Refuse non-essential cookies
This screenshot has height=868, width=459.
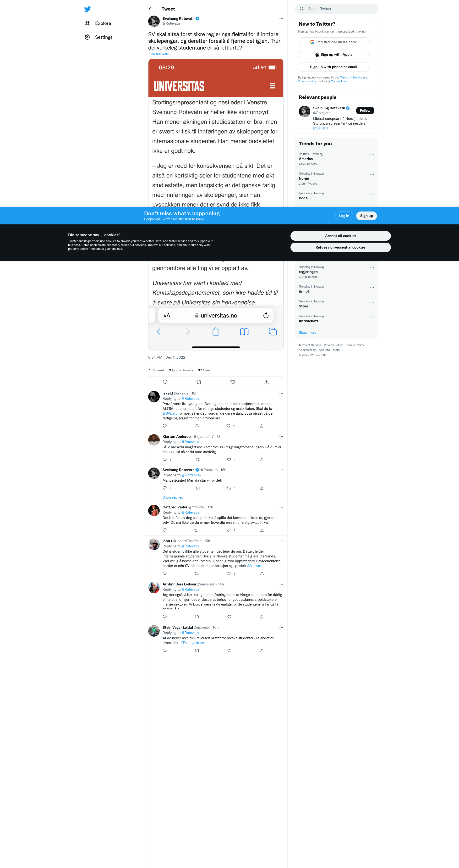[x=340, y=247]
